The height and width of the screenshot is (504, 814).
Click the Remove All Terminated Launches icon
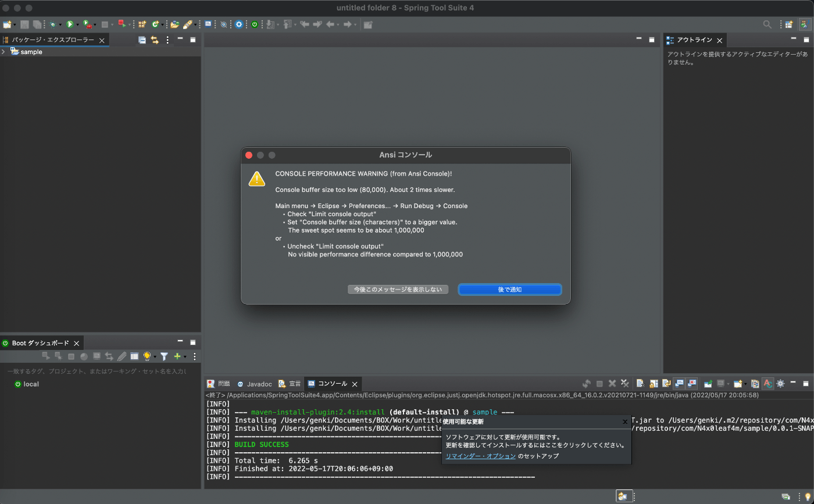pyautogui.click(x=625, y=384)
